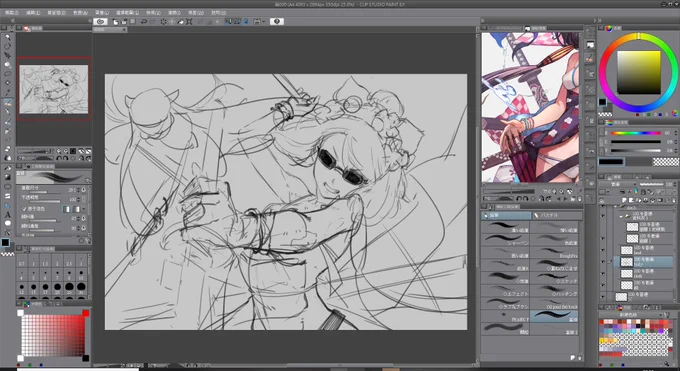Switch to the 鉛筆 sub tool group tab
Viewport: 680px width, 371px height.
pyautogui.click(x=506, y=215)
